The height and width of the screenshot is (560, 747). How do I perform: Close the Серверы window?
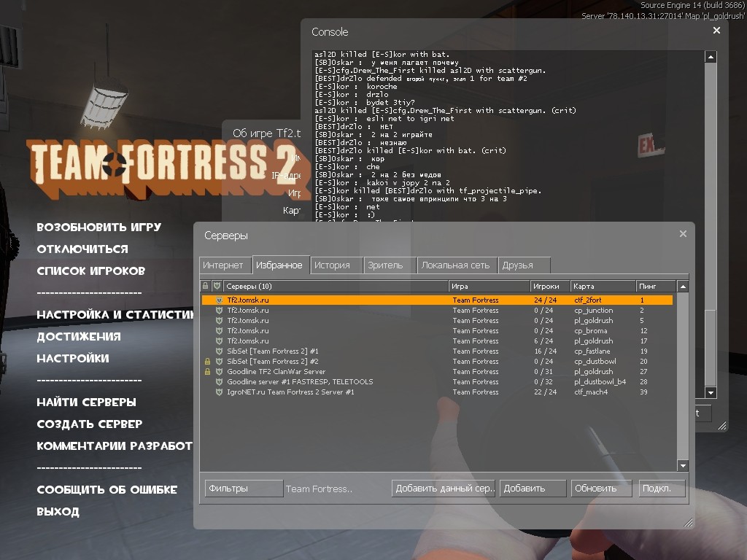pyautogui.click(x=683, y=234)
